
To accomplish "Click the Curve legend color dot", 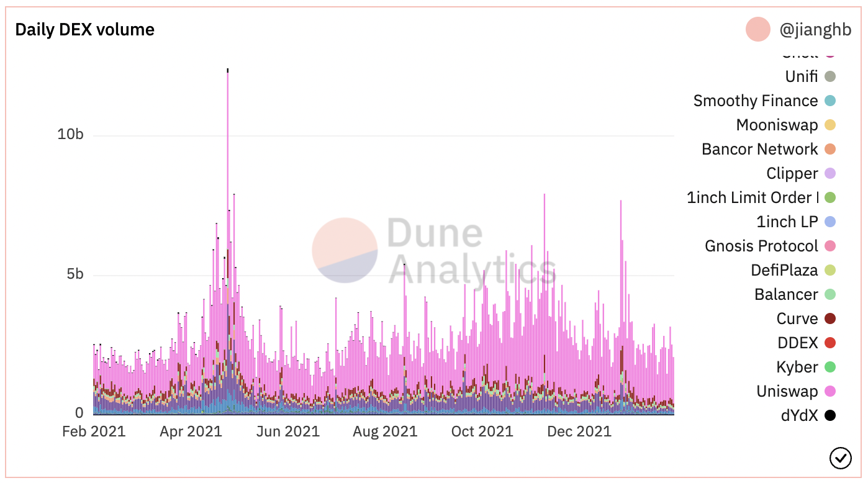I will 830,319.
